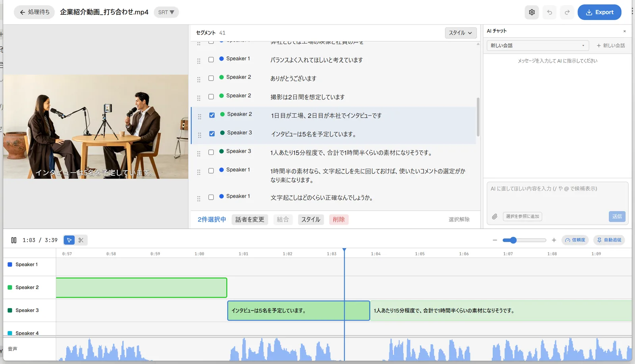The image size is (635, 364).
Task: Click スタイル in the selection action bar
Action: click(311, 220)
